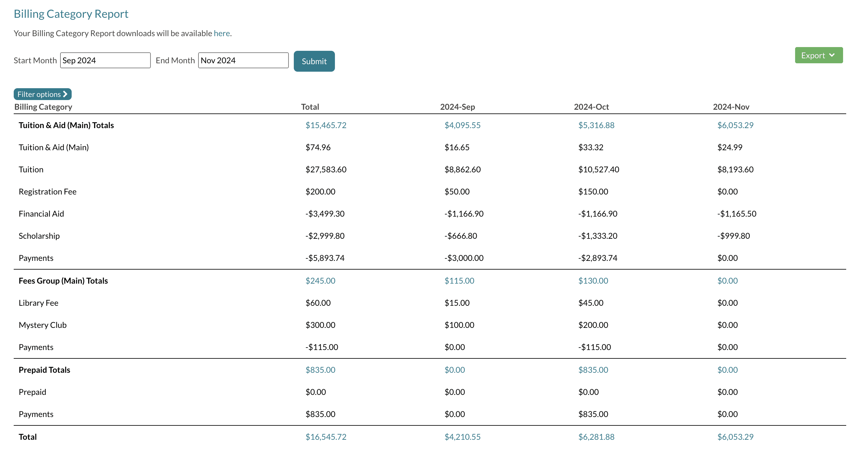
Task: Open Fees Group total $245.00 link
Action: 320,281
